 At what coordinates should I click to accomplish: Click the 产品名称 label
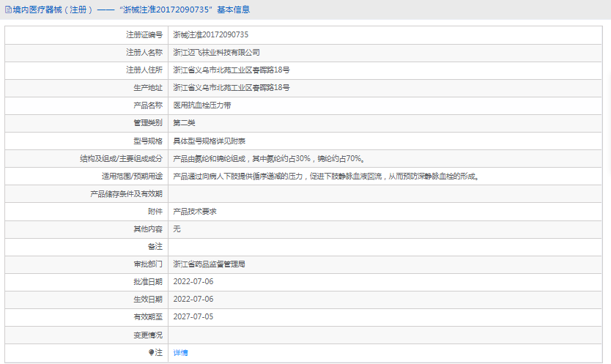(x=148, y=105)
